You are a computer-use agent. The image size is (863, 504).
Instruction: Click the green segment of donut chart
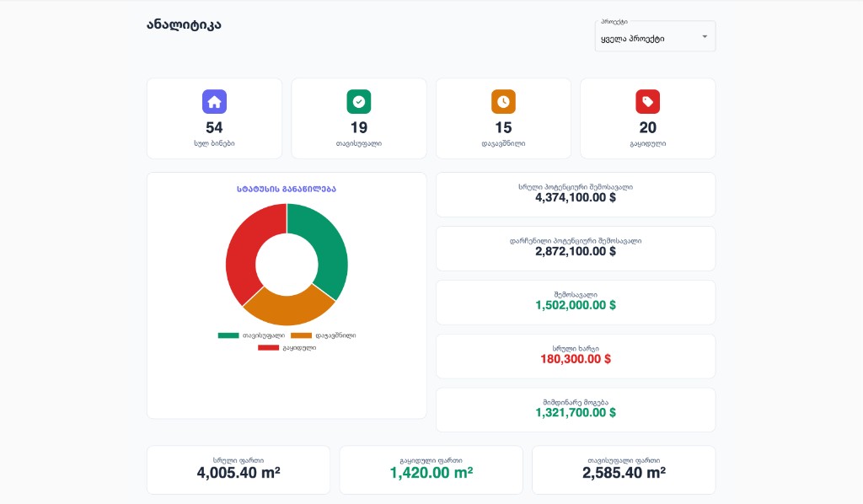coord(328,245)
